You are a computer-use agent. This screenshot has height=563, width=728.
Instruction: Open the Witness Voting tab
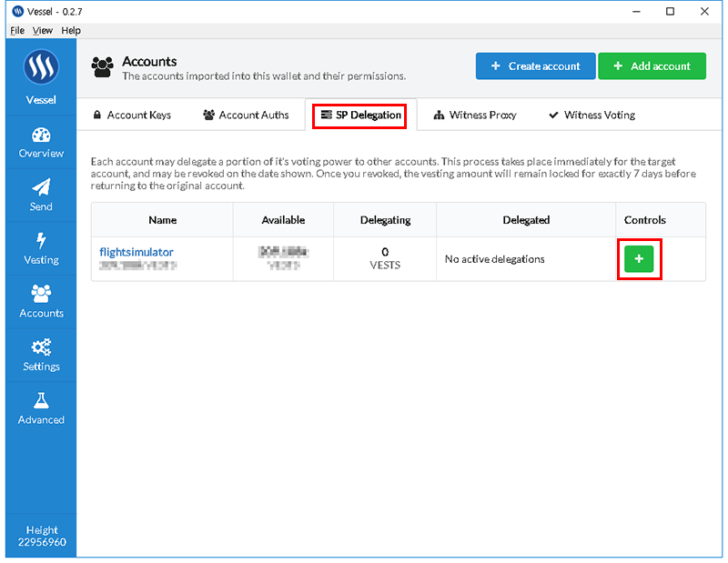[x=592, y=116]
